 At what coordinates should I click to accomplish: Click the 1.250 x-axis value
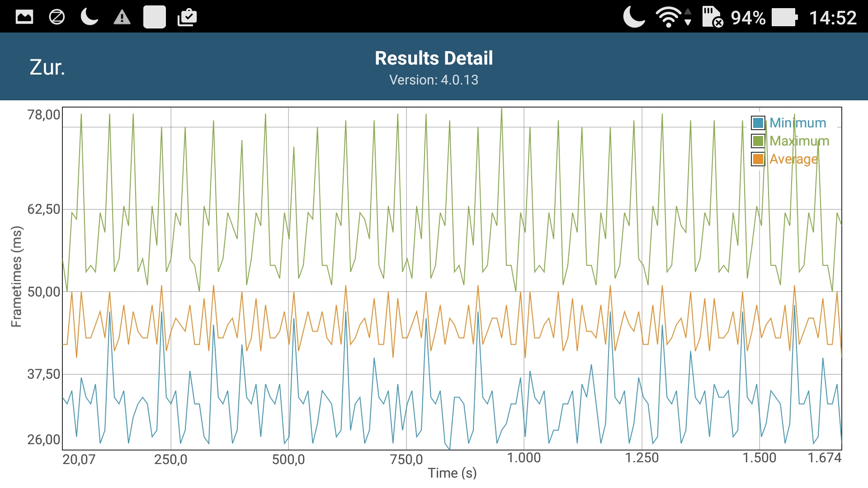coord(642,458)
